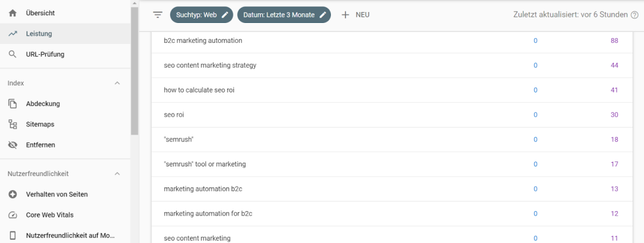Click the Datum: Letzte 3 Monate chip
Image resolution: width=644 pixels, height=243 pixels.
284,15
